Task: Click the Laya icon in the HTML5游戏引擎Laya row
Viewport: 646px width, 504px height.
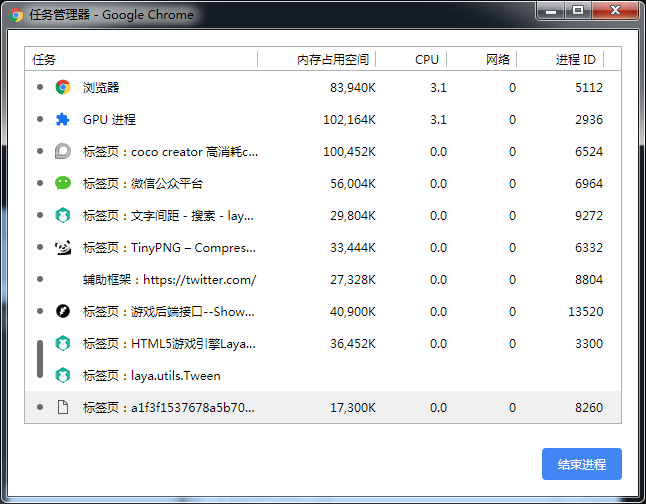Action: [63, 343]
